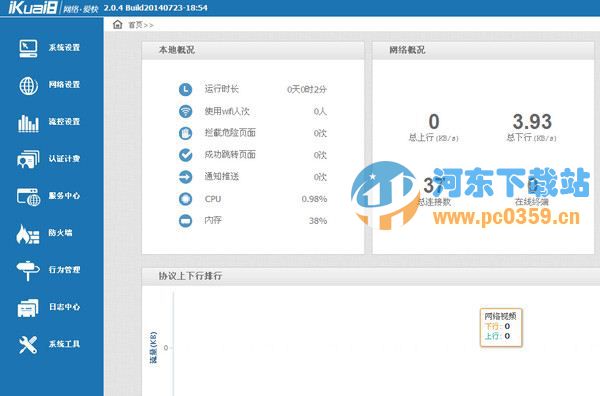This screenshot has width=600, height=396.
Task: Select 流控设置 menu label
Action: (64, 122)
